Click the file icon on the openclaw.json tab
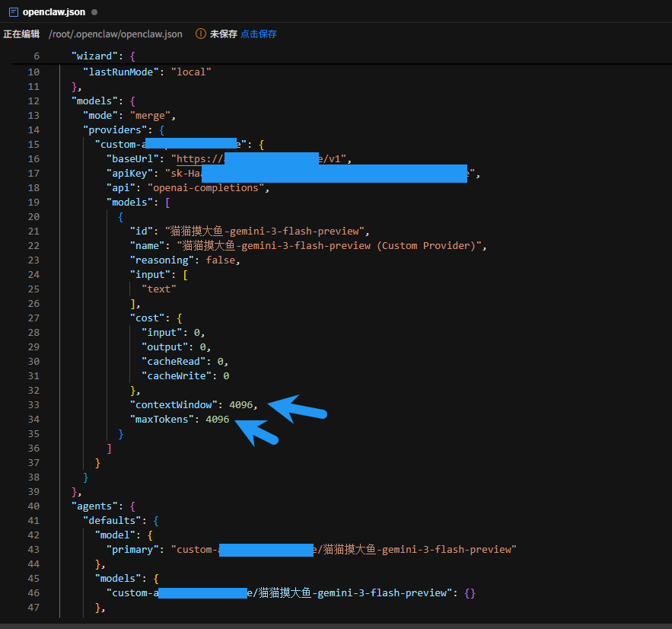 [13, 12]
